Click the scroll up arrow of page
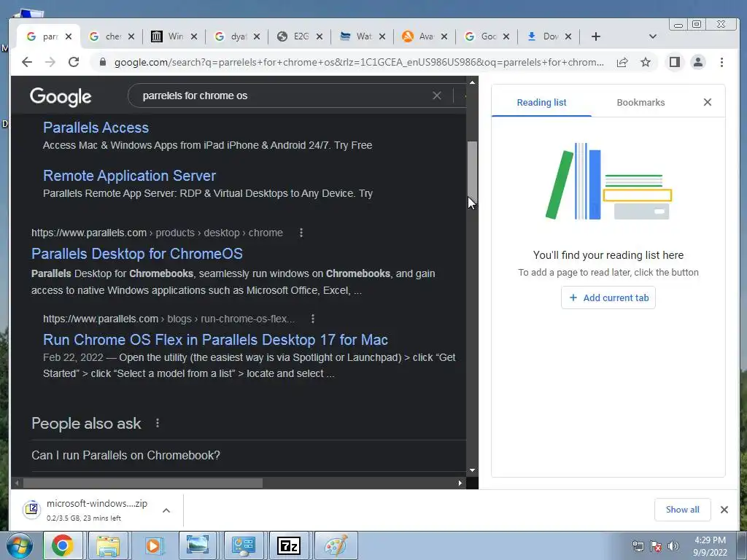This screenshot has height=560, width=747. [x=472, y=82]
